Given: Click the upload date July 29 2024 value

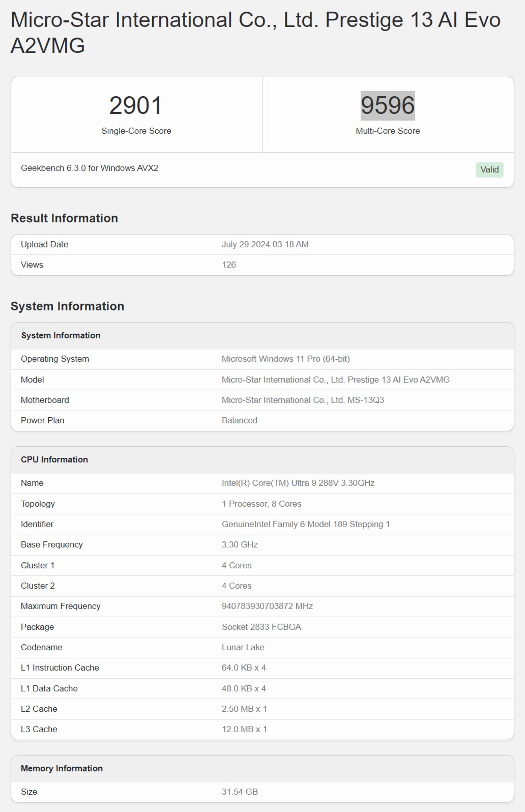Looking at the screenshot, I should coord(265,245).
